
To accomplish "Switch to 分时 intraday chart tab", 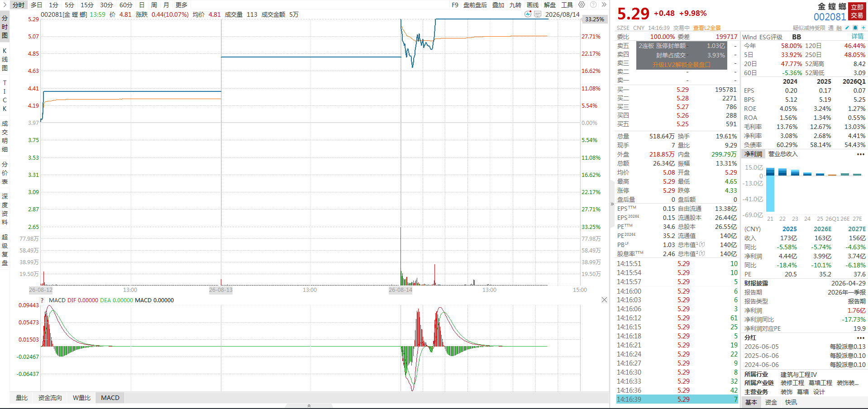I will click(19, 5).
